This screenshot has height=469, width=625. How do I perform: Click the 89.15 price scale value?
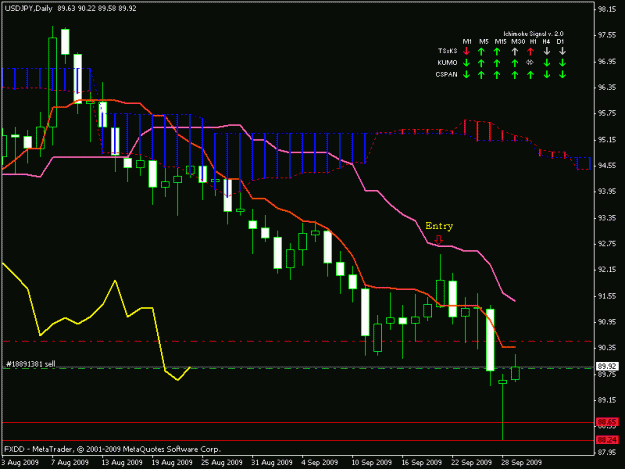[607, 400]
